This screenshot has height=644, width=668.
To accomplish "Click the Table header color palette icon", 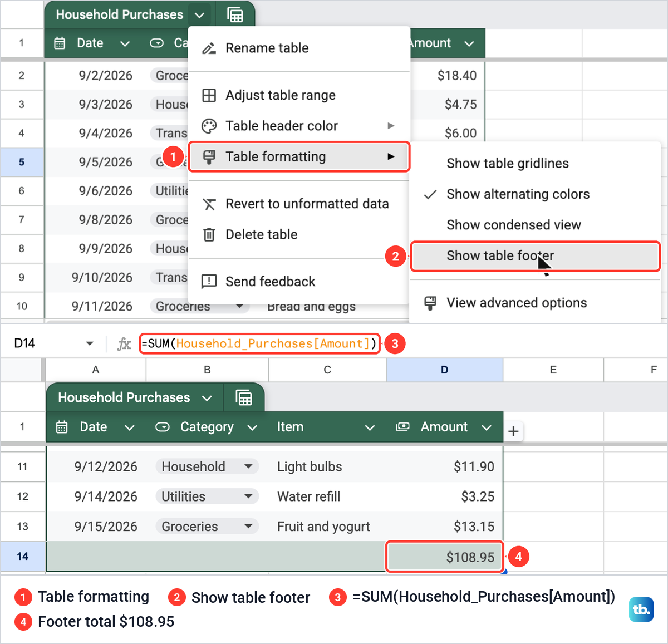I will pos(209,126).
